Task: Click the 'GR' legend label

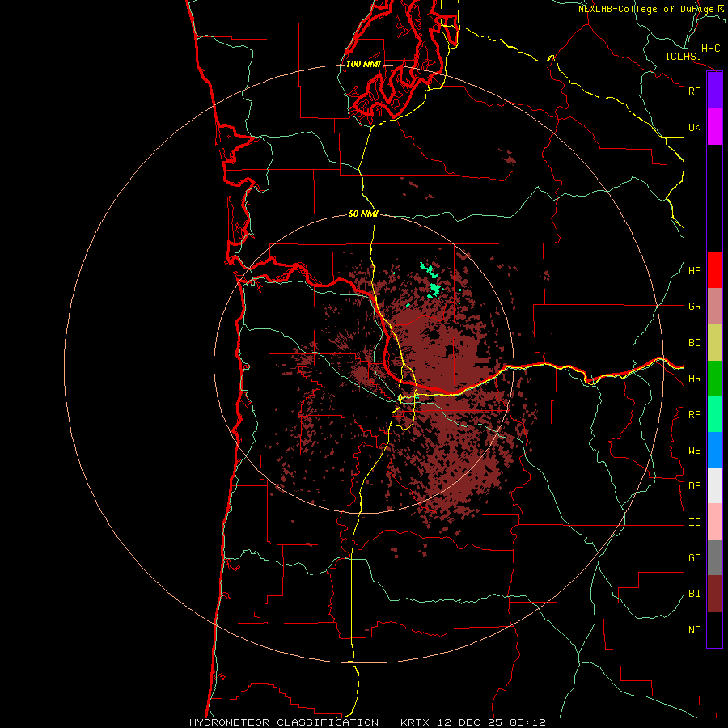Action: pyautogui.click(x=694, y=307)
